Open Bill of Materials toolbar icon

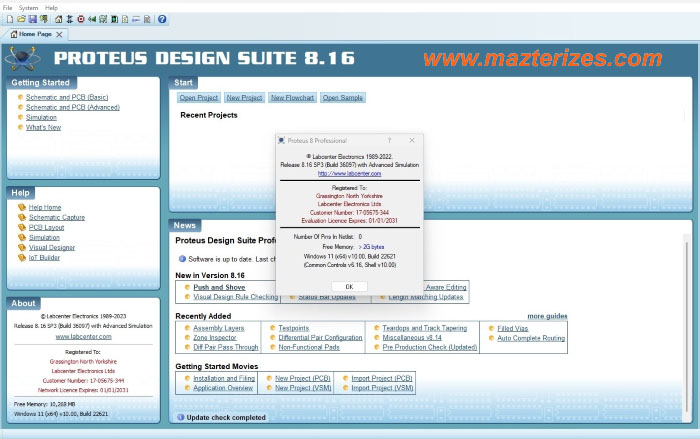(125, 19)
